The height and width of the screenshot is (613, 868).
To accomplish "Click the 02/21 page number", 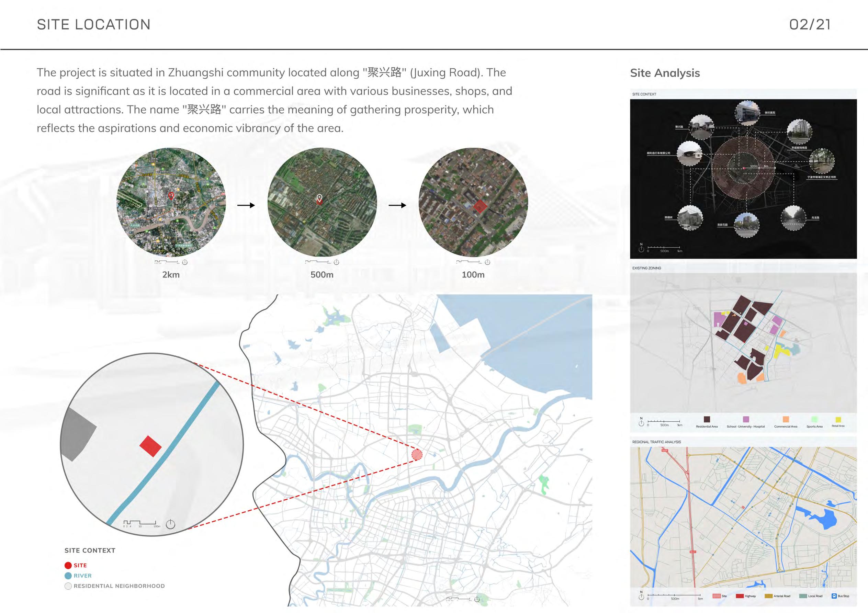I will 810,25.
